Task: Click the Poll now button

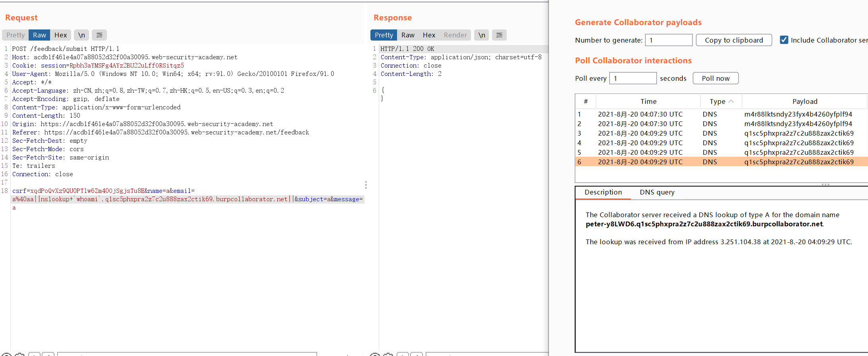Action: click(x=715, y=78)
